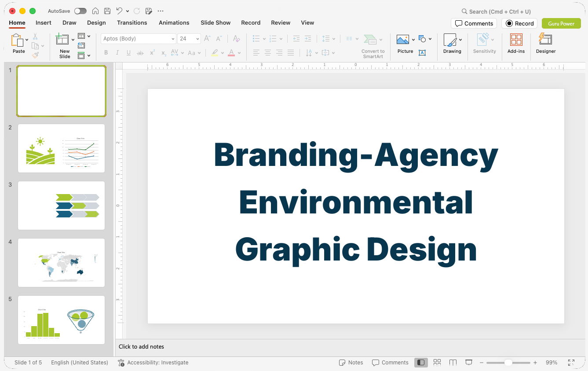Click the Cut scissors icon
Screen dimensions: 588x371
click(x=35, y=37)
